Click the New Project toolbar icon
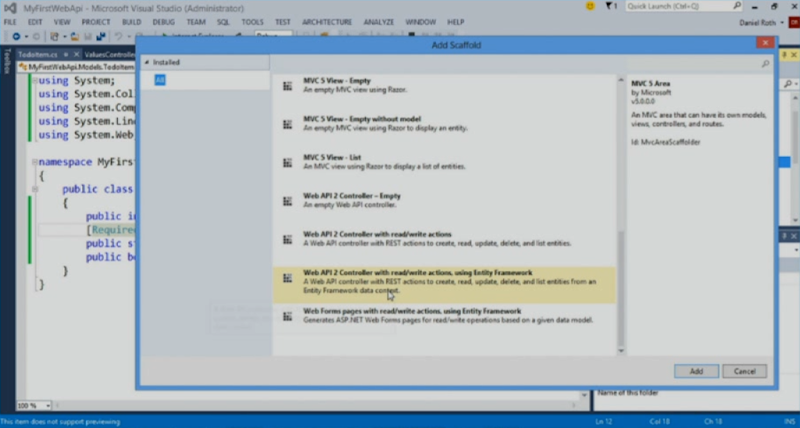Viewport: 800px width, 428px height. pyautogui.click(x=54, y=36)
